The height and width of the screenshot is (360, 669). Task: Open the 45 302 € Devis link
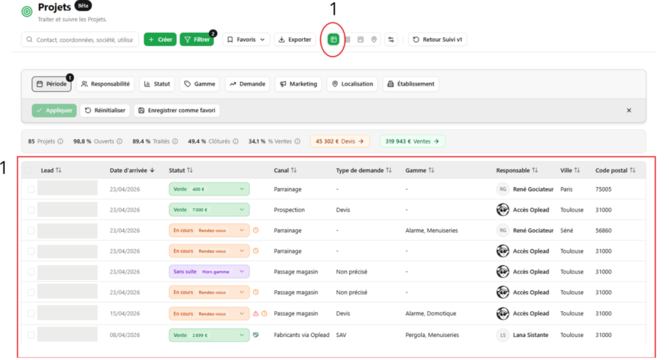coord(340,141)
